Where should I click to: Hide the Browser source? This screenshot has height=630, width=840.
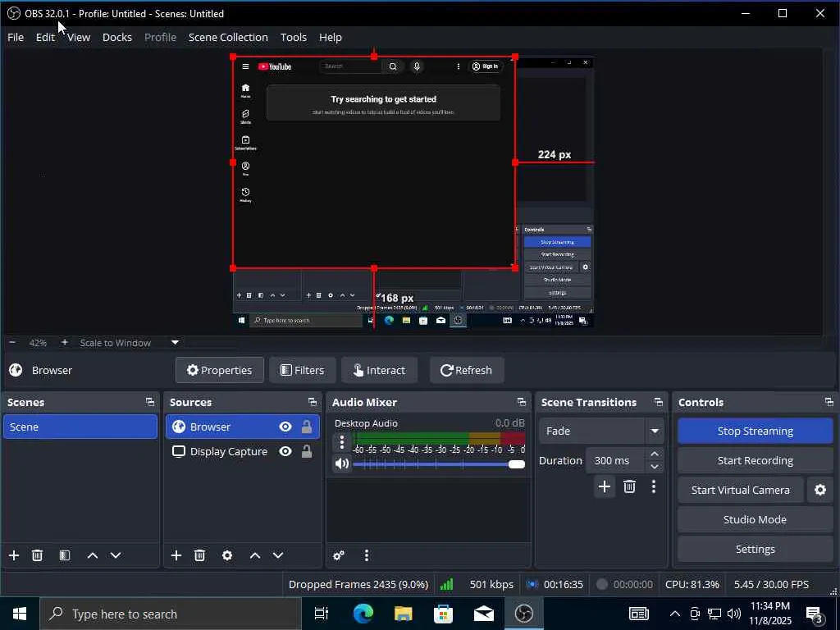(285, 427)
